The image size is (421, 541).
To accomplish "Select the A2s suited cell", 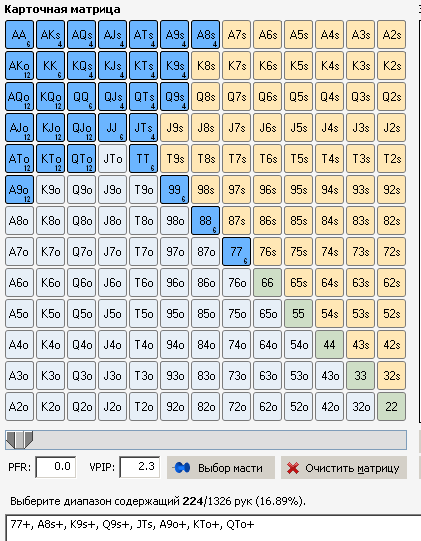I will (x=392, y=35).
